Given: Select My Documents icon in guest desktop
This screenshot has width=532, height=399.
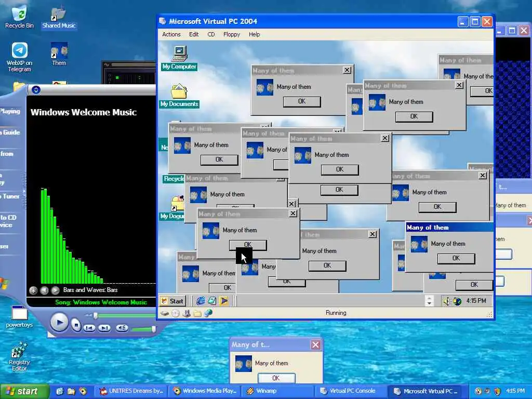Looking at the screenshot, I should (x=179, y=96).
